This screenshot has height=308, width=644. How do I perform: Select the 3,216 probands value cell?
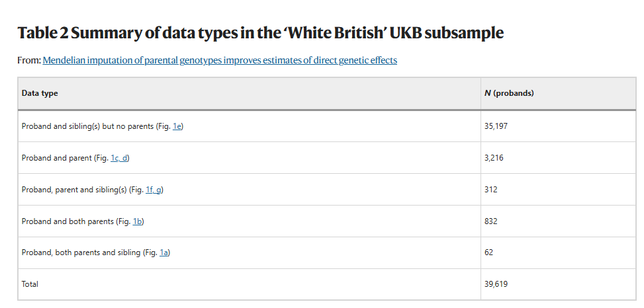click(494, 158)
